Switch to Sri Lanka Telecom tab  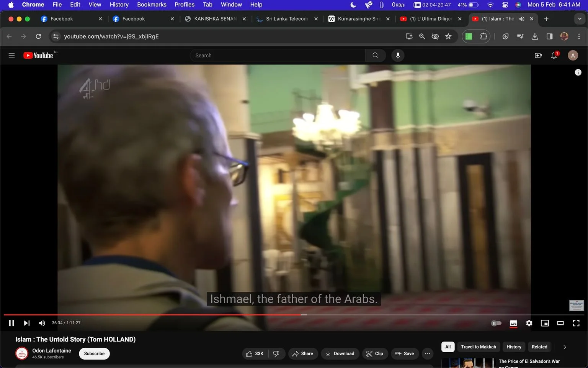pyautogui.click(x=287, y=19)
